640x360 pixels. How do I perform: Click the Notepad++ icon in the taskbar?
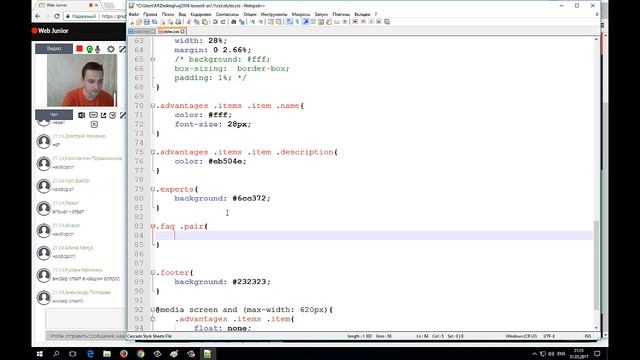[x=207, y=353]
